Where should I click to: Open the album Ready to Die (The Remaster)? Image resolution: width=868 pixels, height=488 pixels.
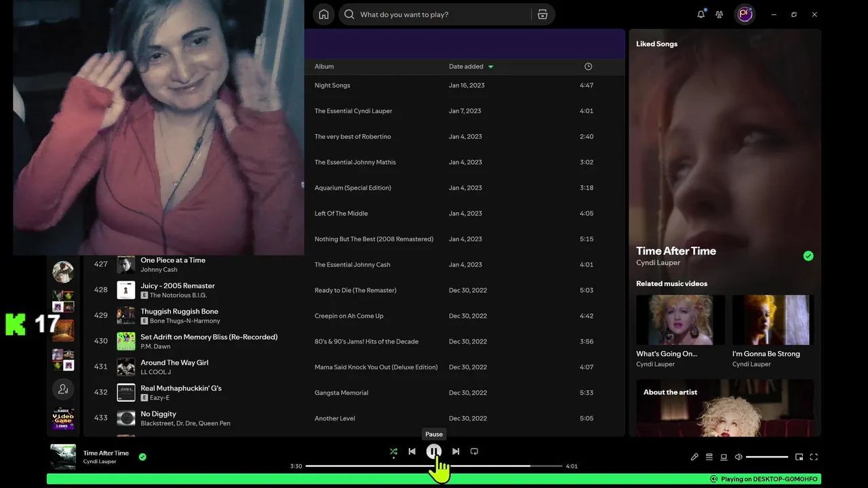pos(355,290)
